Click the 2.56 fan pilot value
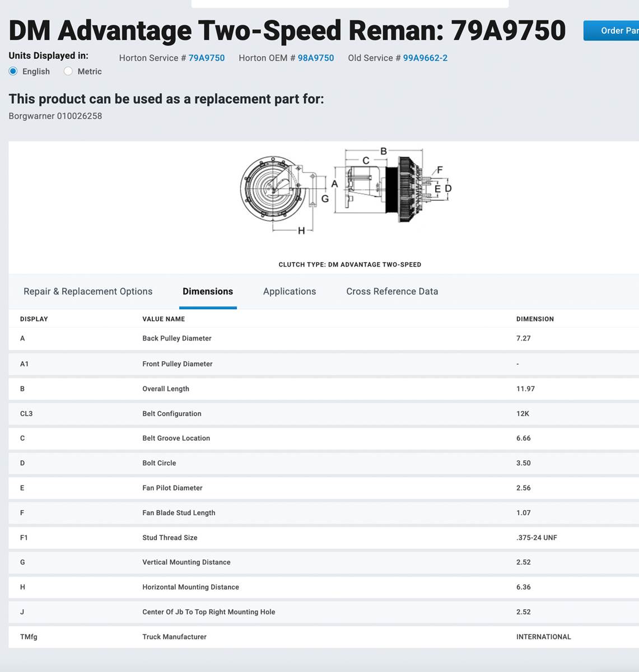 point(524,488)
